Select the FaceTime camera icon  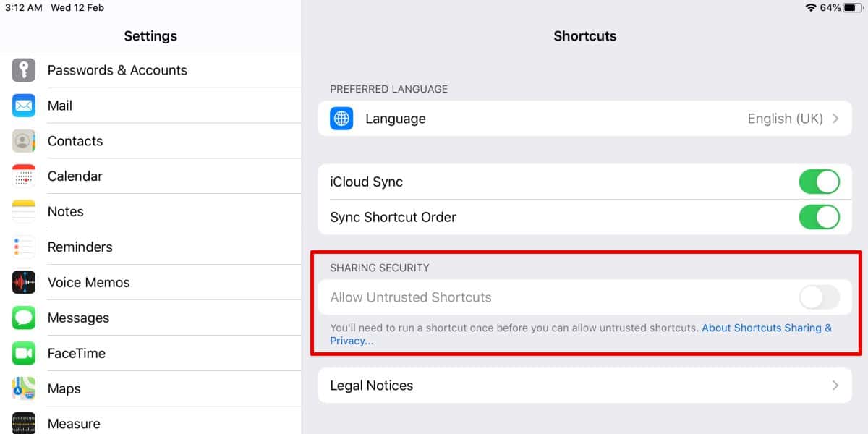point(24,354)
